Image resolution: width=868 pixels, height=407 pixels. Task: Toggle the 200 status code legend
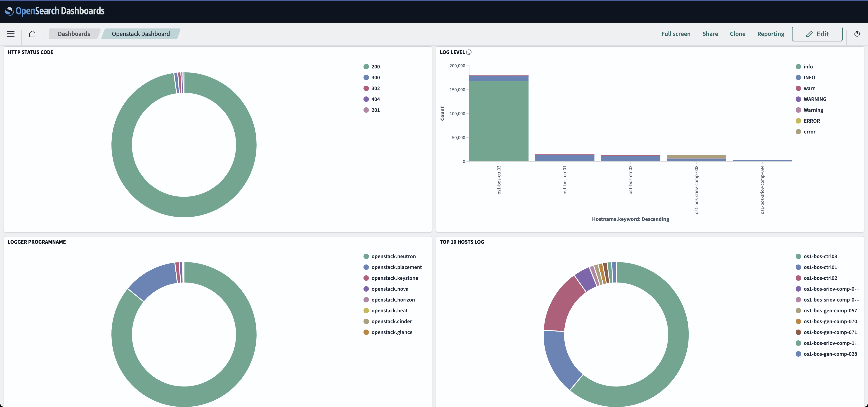[x=372, y=67]
